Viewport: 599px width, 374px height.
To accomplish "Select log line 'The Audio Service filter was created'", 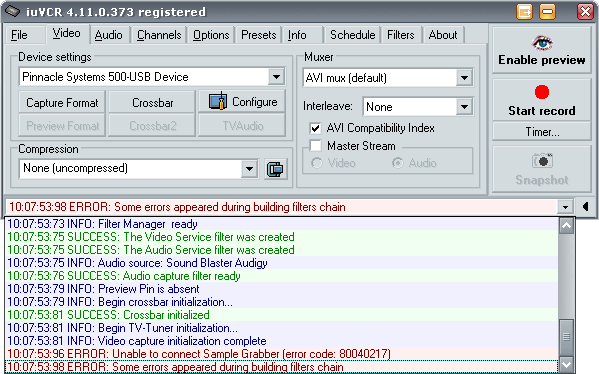I will 282,250.
